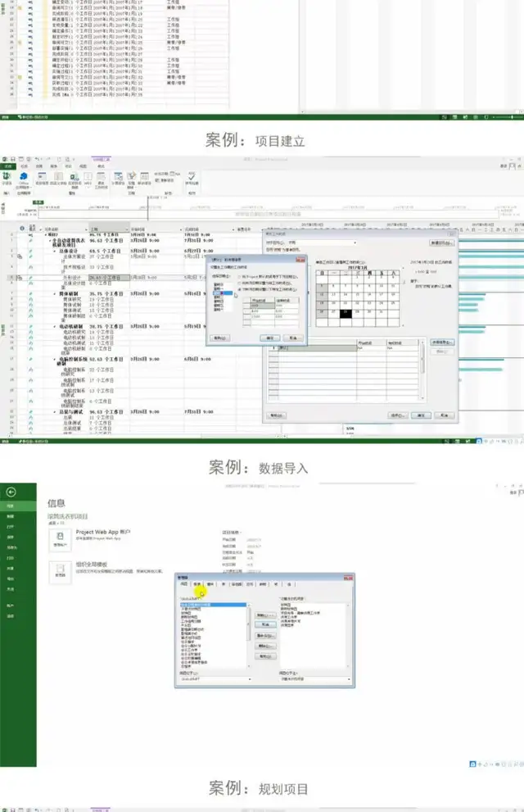Click 确定 in the small details dialog
524x812 pixels.
269,338
